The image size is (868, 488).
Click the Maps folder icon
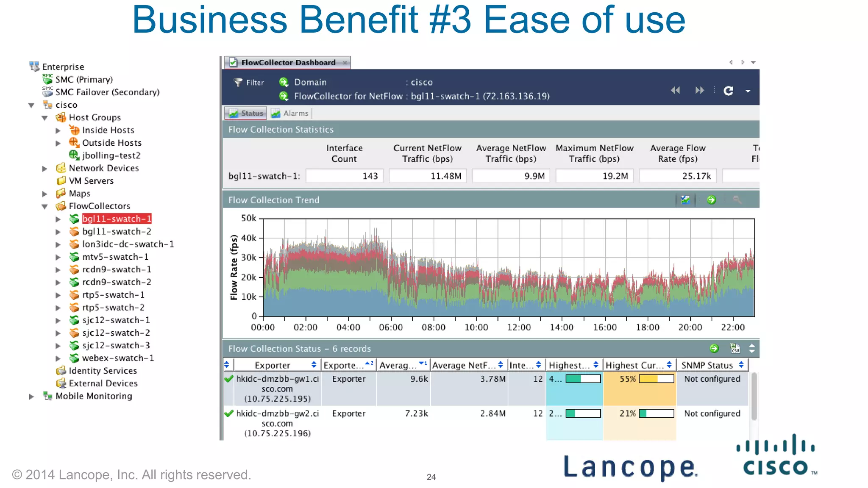pyautogui.click(x=61, y=194)
